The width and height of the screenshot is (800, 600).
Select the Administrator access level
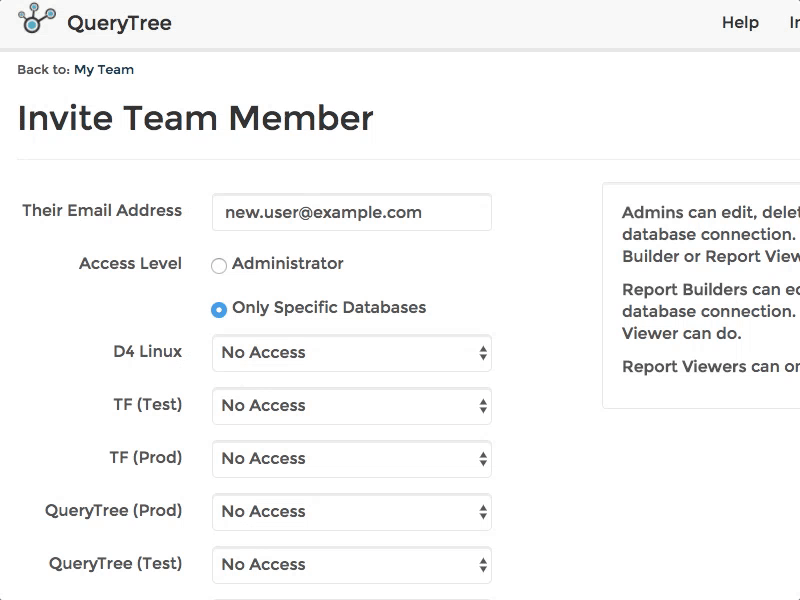(x=219, y=266)
